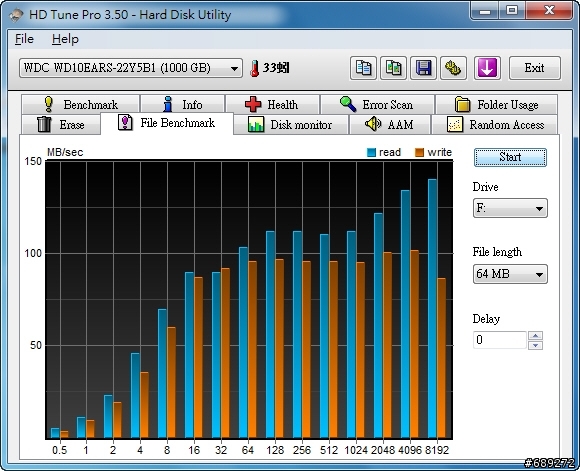This screenshot has height=471, width=580.
Task: Open the File length 64 MB dropdown
Action: [510, 274]
